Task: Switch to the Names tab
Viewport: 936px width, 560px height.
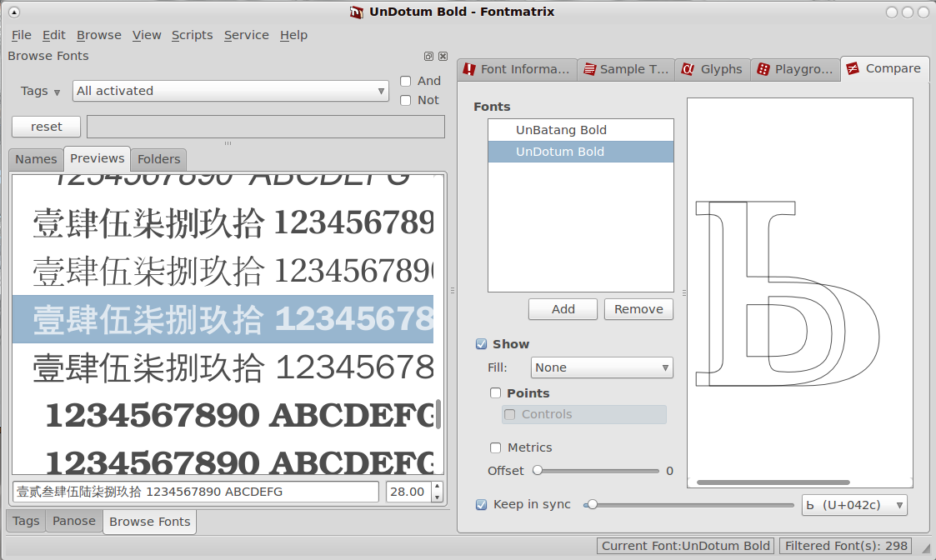Action: click(x=36, y=159)
